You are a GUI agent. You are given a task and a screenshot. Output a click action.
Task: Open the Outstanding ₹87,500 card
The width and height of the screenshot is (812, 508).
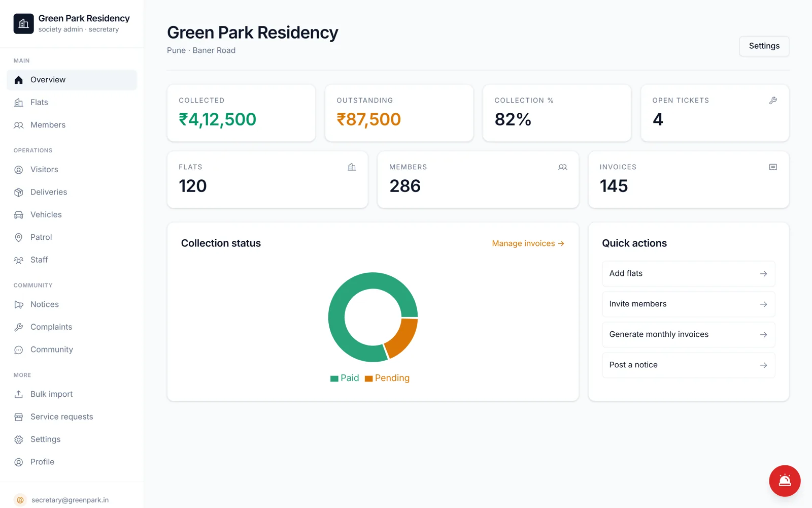coord(399,113)
